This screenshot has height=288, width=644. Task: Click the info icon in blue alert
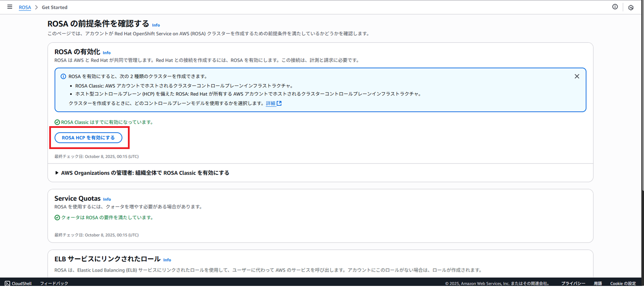pos(63,77)
